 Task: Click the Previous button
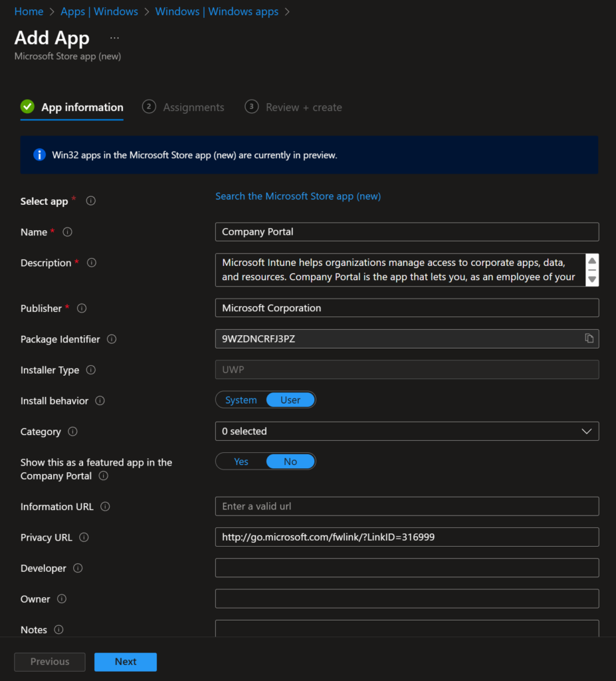(x=50, y=662)
